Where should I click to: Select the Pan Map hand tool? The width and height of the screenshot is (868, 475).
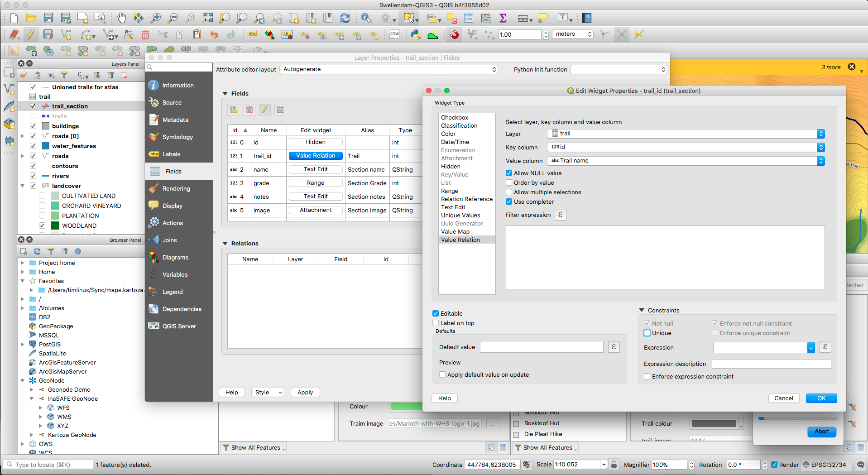coord(121,18)
